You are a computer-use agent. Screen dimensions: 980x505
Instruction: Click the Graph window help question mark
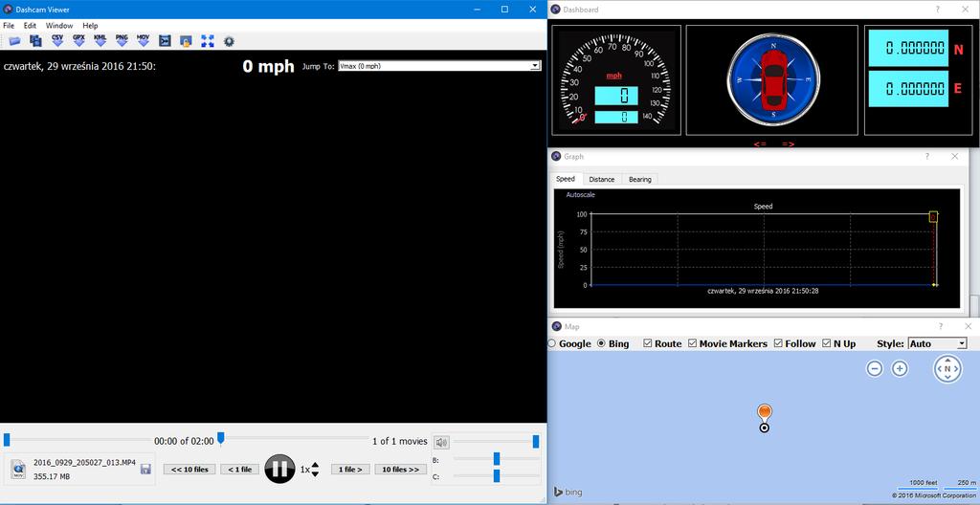click(927, 156)
